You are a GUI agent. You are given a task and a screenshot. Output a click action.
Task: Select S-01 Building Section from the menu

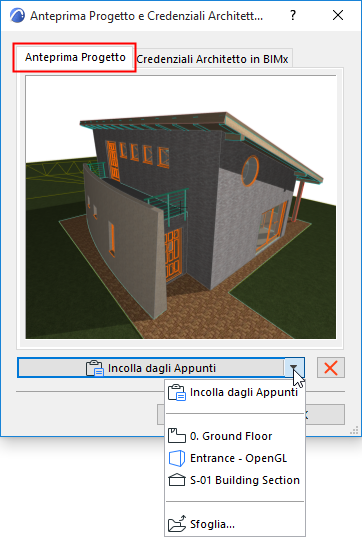point(235,480)
